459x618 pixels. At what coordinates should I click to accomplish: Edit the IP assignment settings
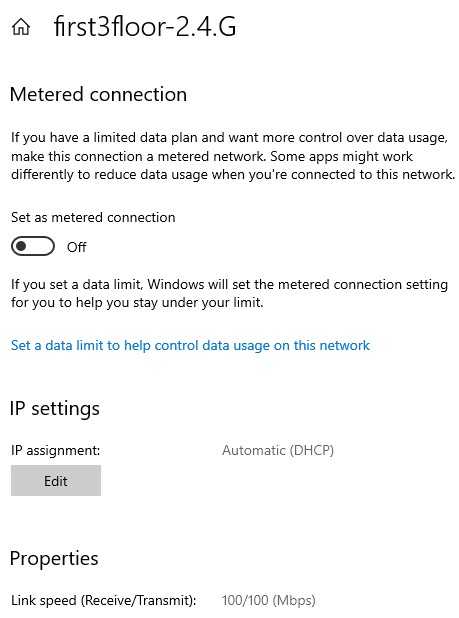click(x=56, y=480)
